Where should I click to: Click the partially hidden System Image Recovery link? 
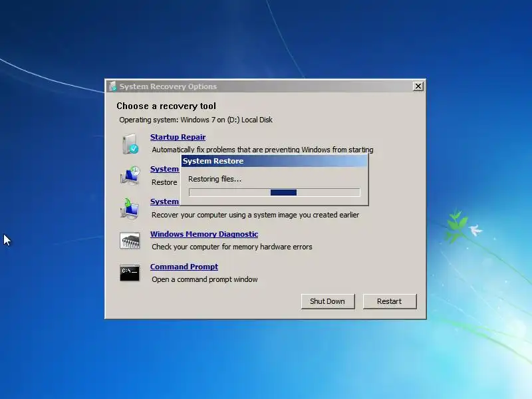(x=164, y=201)
